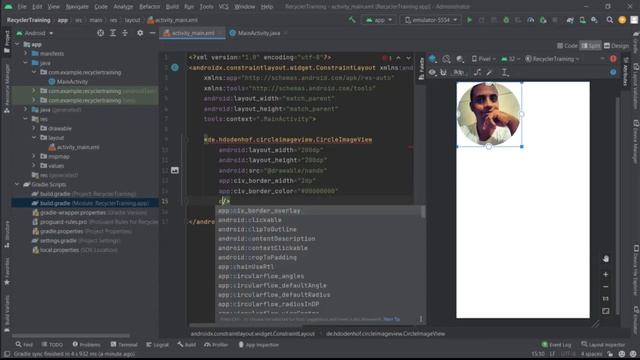
Task: Open the Refactor menu
Action: pyautogui.click(x=149, y=7)
